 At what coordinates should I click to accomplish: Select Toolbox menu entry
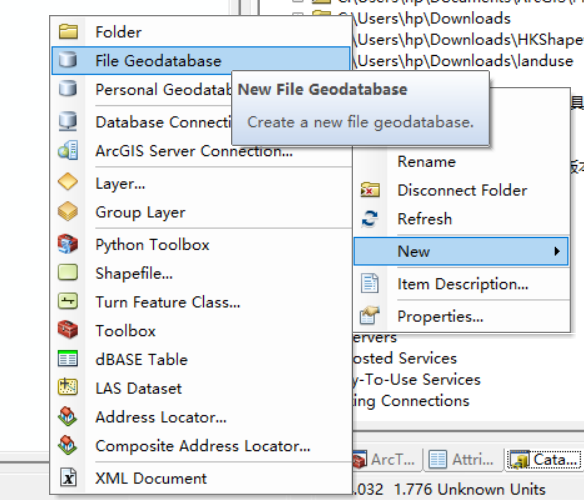201,330
